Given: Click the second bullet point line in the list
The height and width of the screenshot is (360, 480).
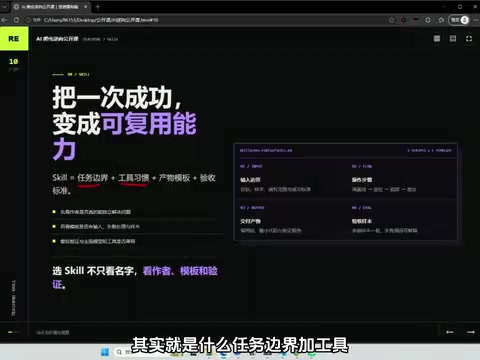Looking at the screenshot, I should [x=100, y=226].
